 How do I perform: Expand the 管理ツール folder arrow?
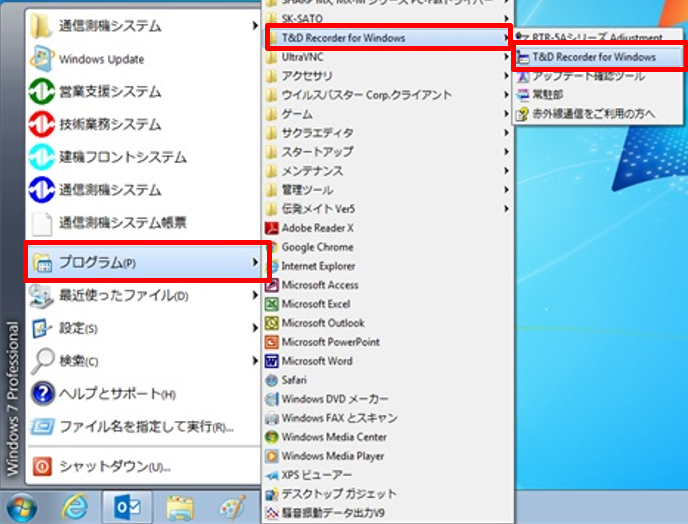click(x=506, y=190)
